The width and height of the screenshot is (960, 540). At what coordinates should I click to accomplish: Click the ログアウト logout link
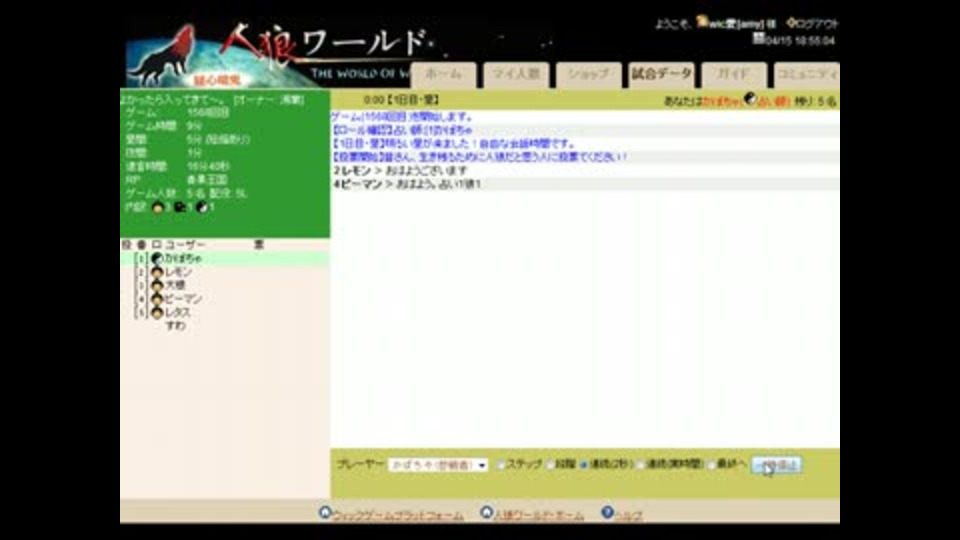tap(817, 24)
